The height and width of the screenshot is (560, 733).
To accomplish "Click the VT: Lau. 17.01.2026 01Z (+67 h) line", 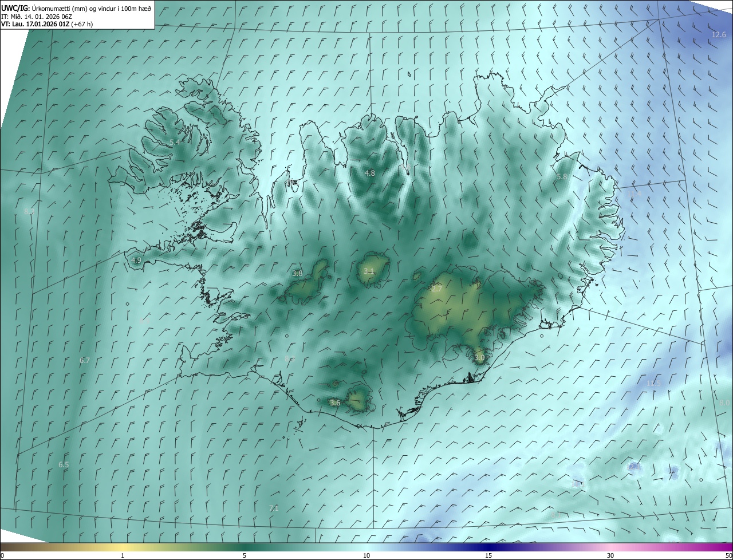I will click(47, 23).
